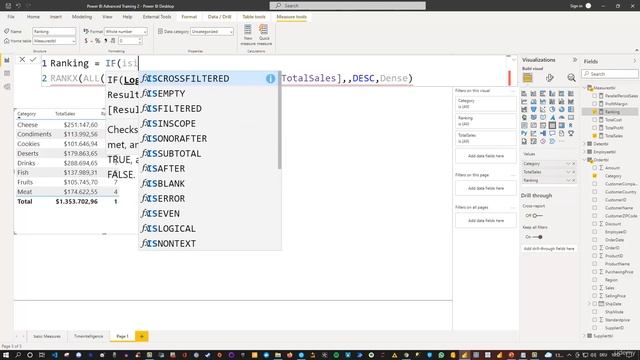Image resolution: width=640 pixels, height=360 pixels.
Task: Switch to the Home ribbon tab
Action: 33,17
